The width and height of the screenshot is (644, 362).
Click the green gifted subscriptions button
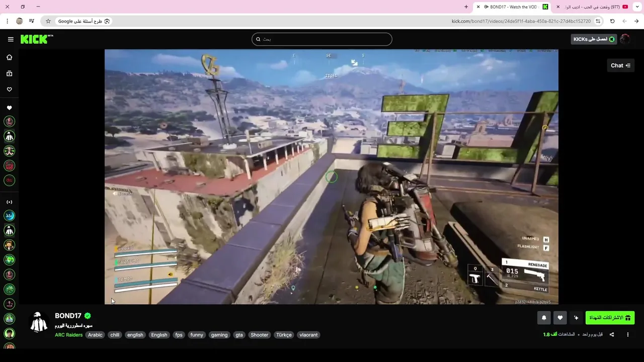610,318
